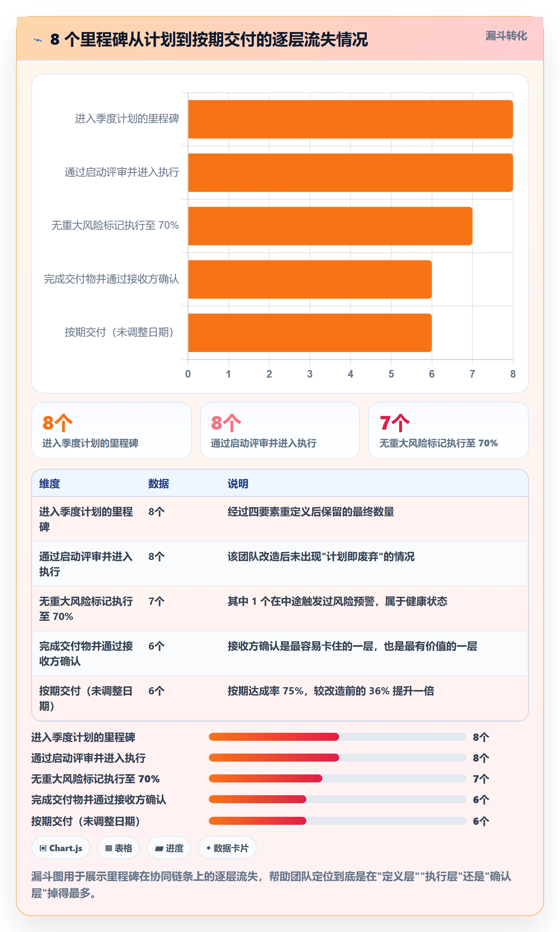Click the progress bar for 通过启动评审并进入执行
The width and height of the screenshot is (560, 932).
(x=338, y=758)
